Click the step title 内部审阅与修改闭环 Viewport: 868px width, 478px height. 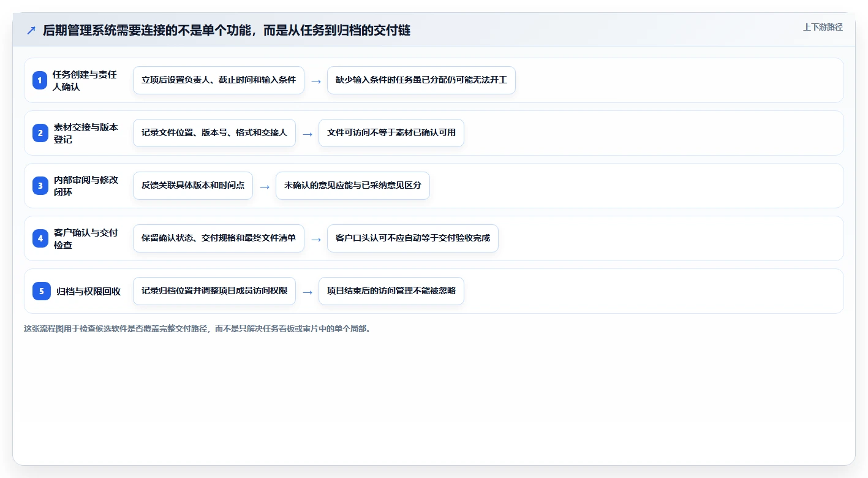(x=86, y=186)
